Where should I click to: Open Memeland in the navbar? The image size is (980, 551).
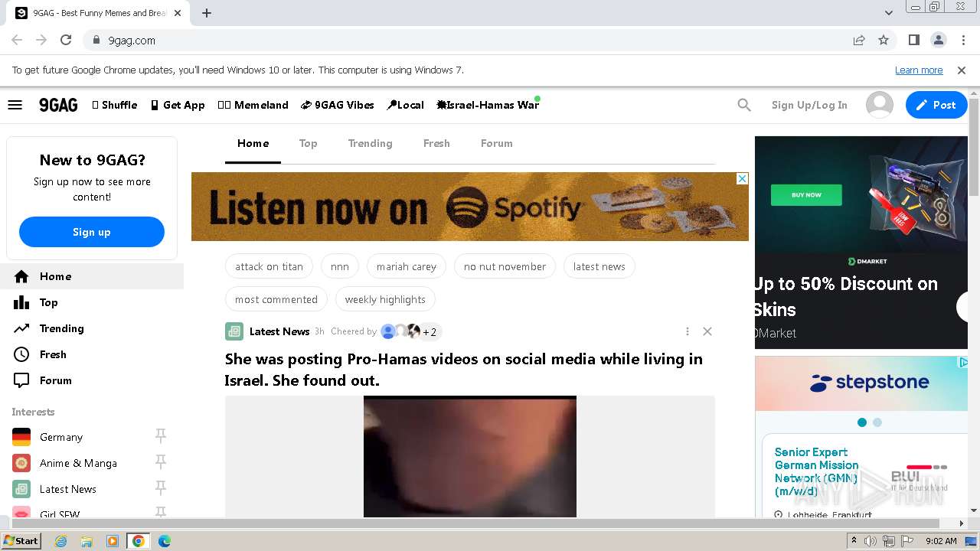(x=253, y=105)
